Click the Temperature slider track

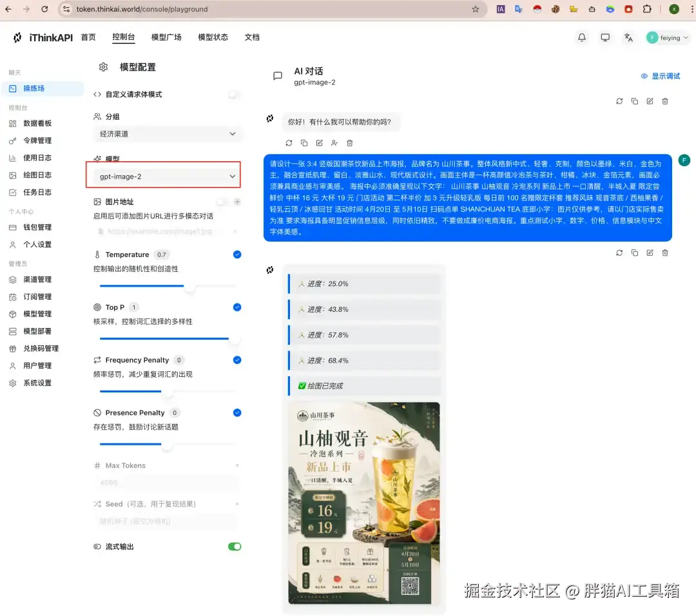(x=168, y=286)
